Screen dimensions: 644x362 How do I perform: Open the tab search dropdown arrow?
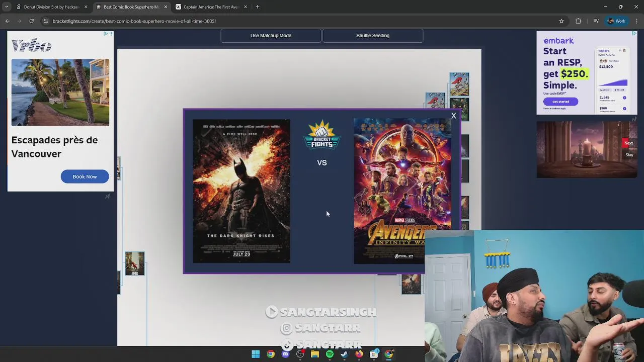6,7
